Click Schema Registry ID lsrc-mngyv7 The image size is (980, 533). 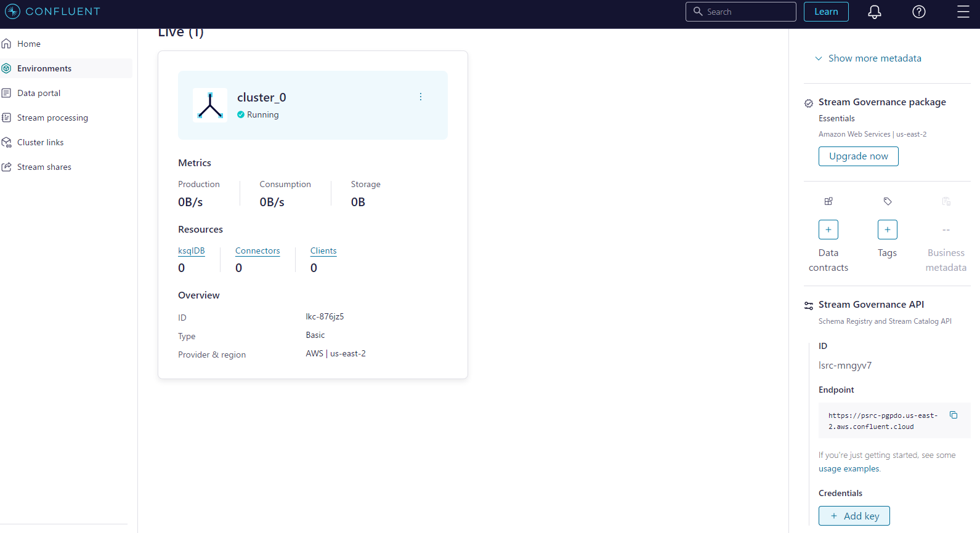[845, 366]
